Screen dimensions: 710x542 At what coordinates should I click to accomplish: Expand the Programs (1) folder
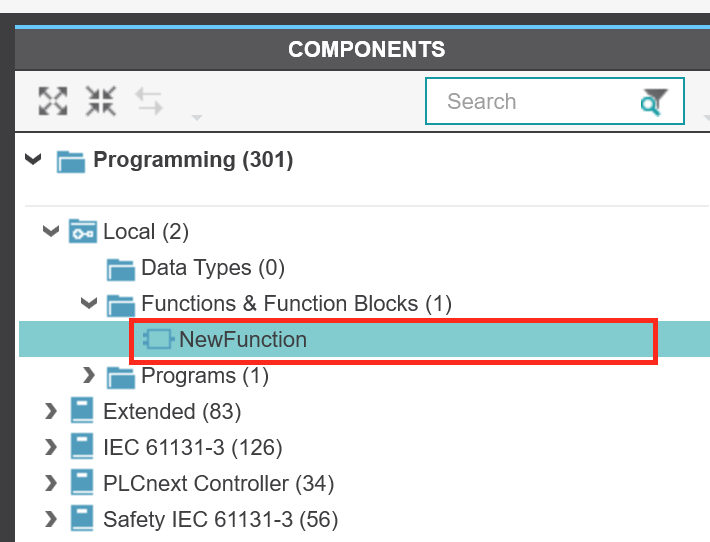[x=89, y=375]
